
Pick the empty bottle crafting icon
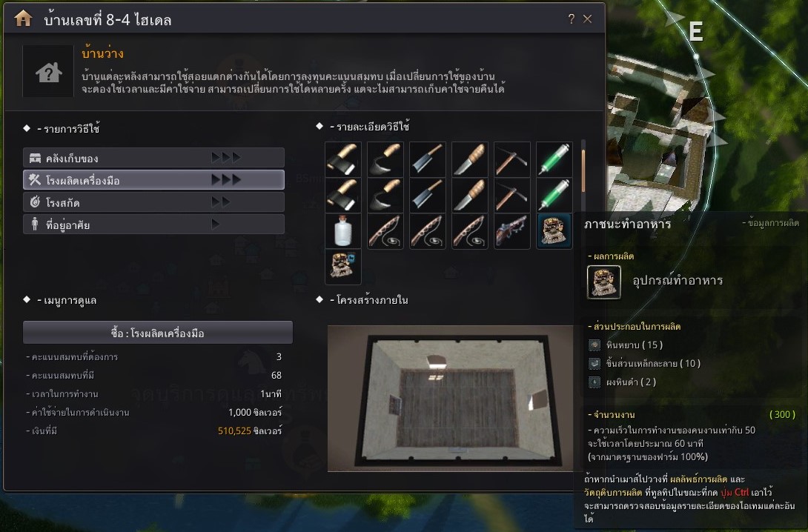(x=343, y=231)
